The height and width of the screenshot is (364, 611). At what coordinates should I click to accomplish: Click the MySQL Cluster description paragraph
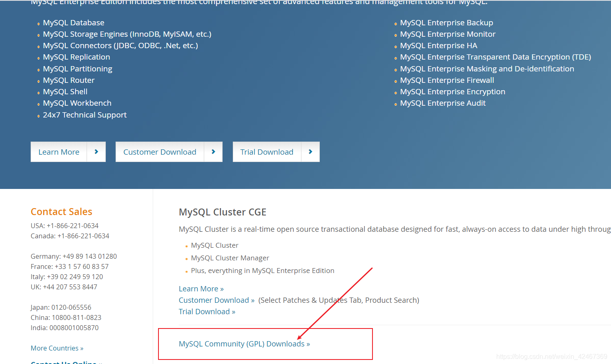(395, 229)
